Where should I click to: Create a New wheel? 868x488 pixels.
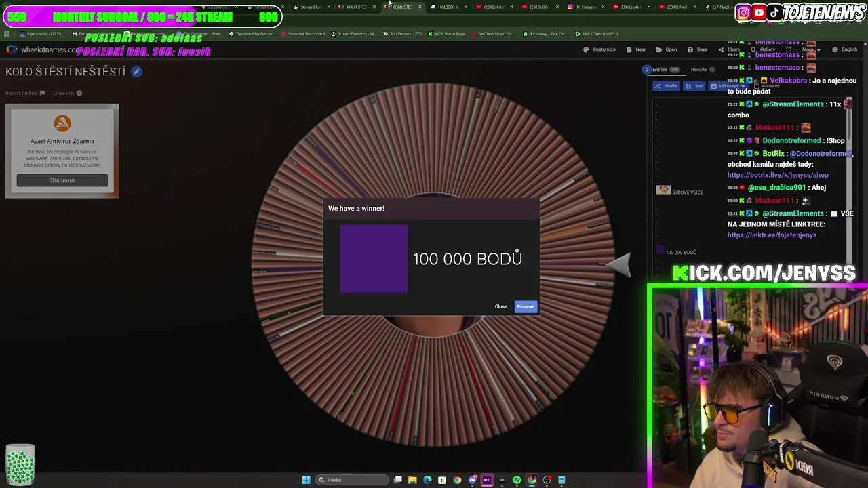tap(636, 49)
